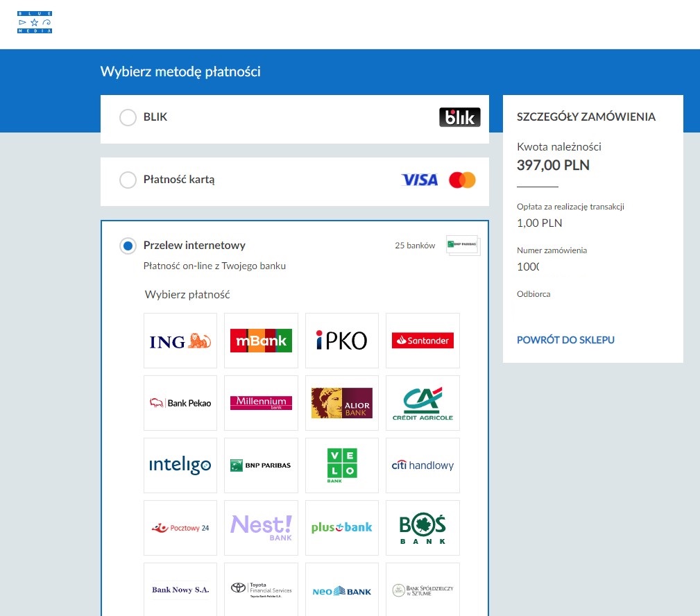Choose Crédit Agricole tile
The image size is (700, 616).
tap(422, 403)
